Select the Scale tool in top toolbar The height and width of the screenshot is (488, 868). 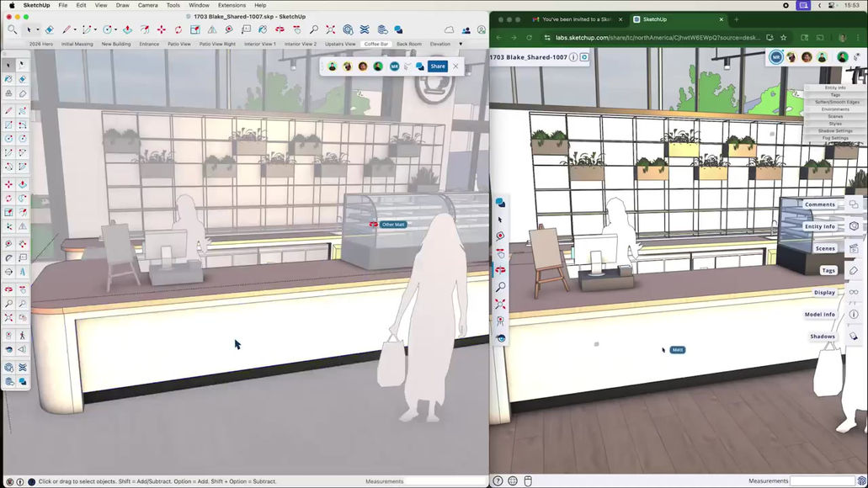[x=194, y=30]
